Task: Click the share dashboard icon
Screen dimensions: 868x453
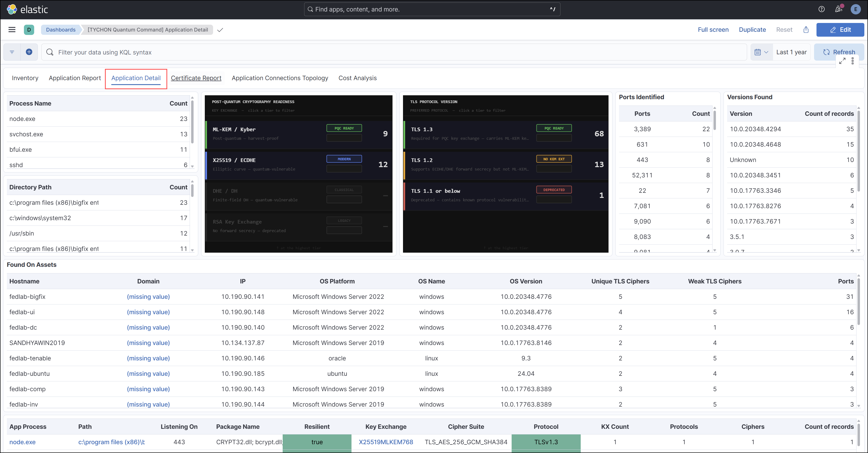Action: [806, 30]
